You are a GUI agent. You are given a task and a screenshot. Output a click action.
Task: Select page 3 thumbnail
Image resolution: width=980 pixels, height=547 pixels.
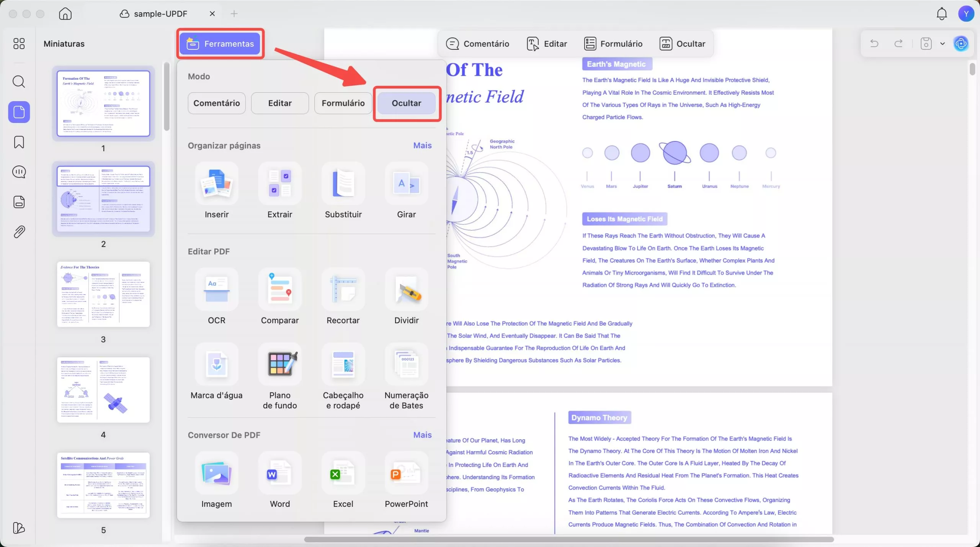(103, 294)
